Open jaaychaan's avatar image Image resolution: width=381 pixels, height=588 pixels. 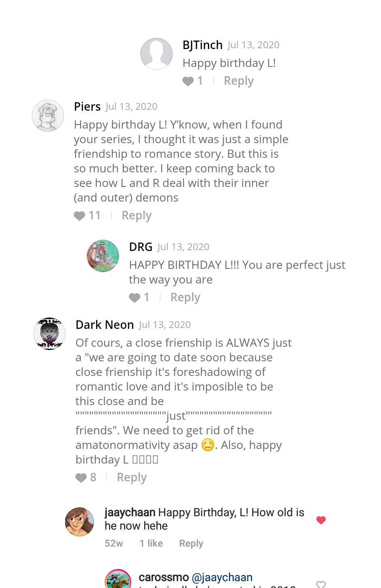tap(79, 522)
